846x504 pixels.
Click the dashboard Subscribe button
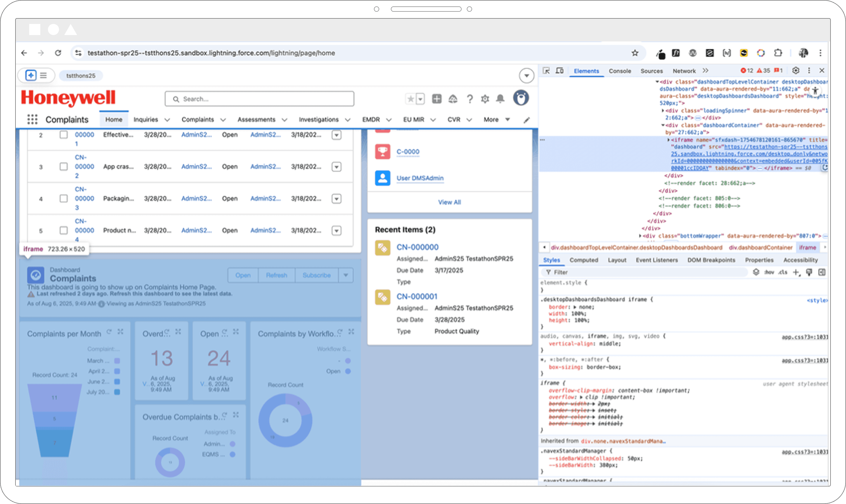[317, 275]
